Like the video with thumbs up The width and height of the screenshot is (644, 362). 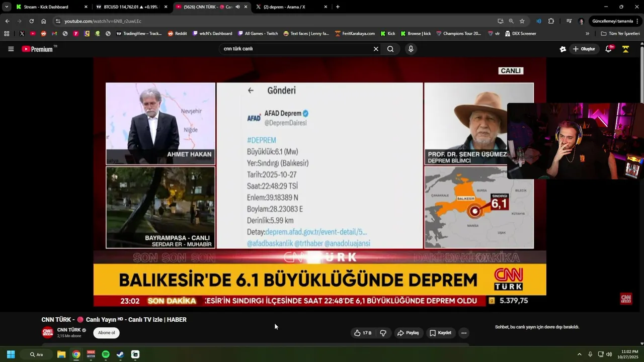(363, 333)
